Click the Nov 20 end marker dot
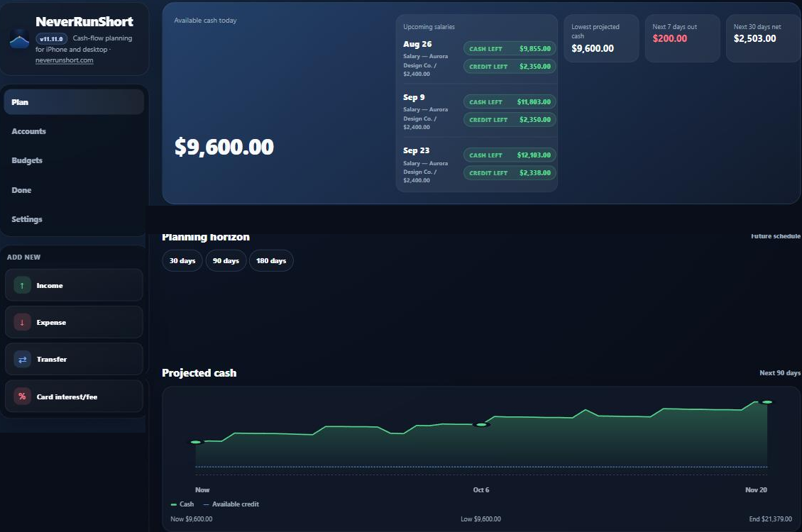 [x=767, y=402]
